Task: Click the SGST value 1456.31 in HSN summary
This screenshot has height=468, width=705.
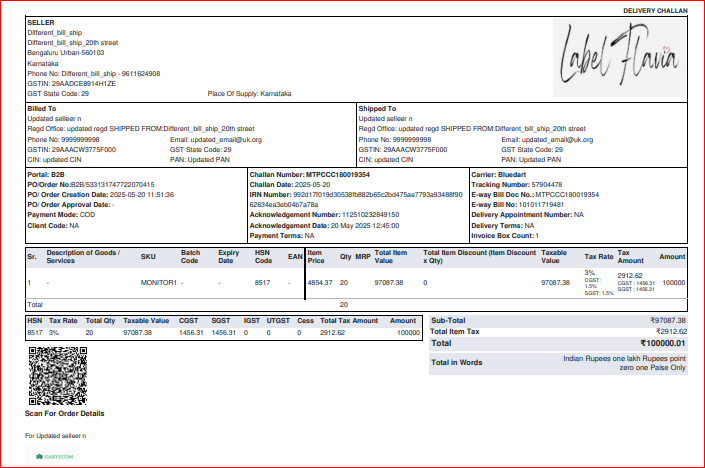Action: 223,333
